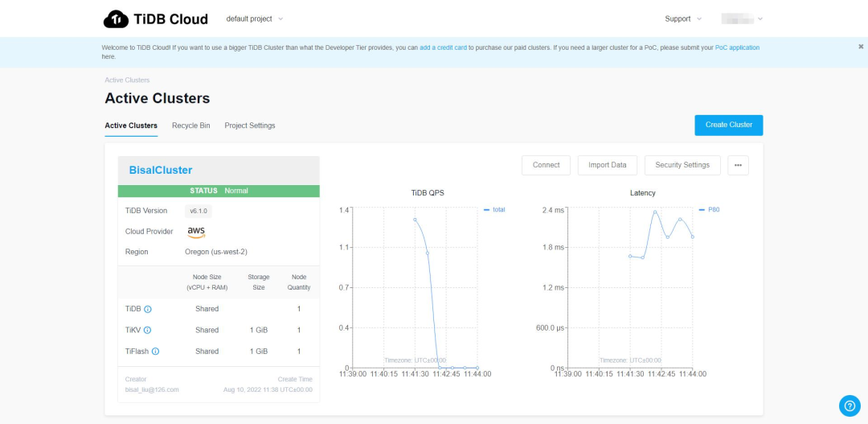Image resolution: width=868 pixels, height=424 pixels.
Task: Click the STATUS Normal green bar
Action: tap(219, 191)
